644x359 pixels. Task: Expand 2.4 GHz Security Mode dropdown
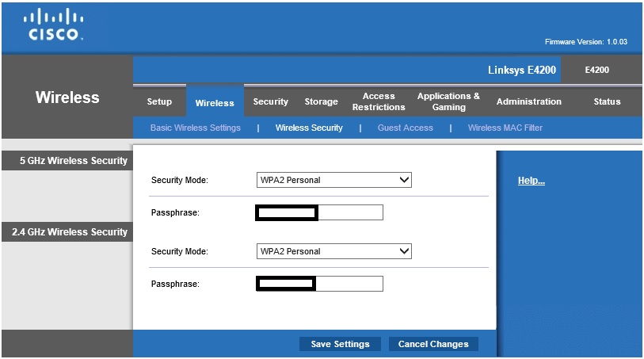point(334,251)
